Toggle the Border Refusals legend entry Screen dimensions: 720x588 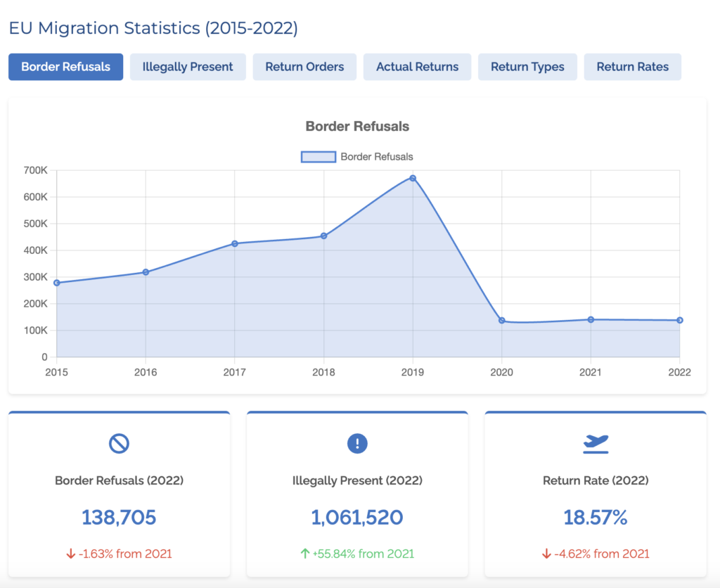pos(357,156)
